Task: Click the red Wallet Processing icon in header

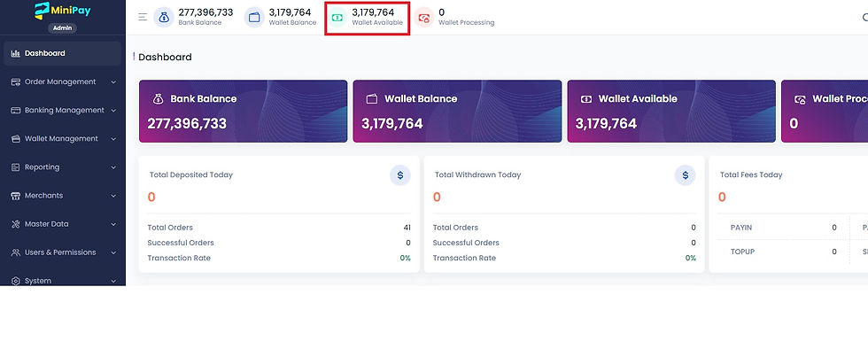Action: pos(424,17)
